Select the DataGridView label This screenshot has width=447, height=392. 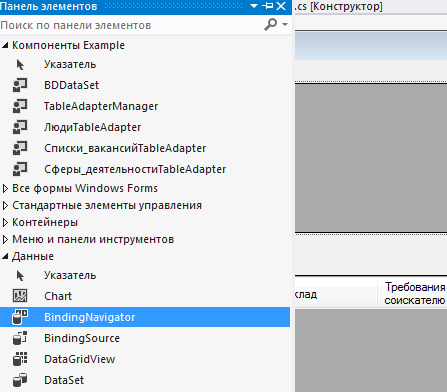click(80, 359)
